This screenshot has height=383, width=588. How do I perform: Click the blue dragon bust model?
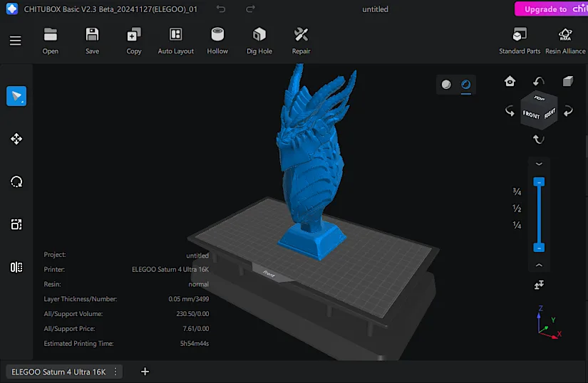pos(314,161)
